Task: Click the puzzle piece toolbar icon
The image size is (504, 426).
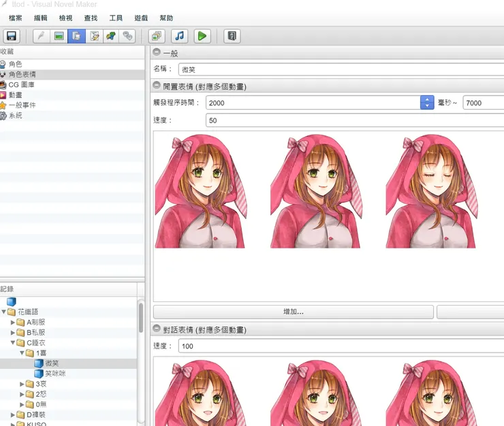Action: [110, 36]
